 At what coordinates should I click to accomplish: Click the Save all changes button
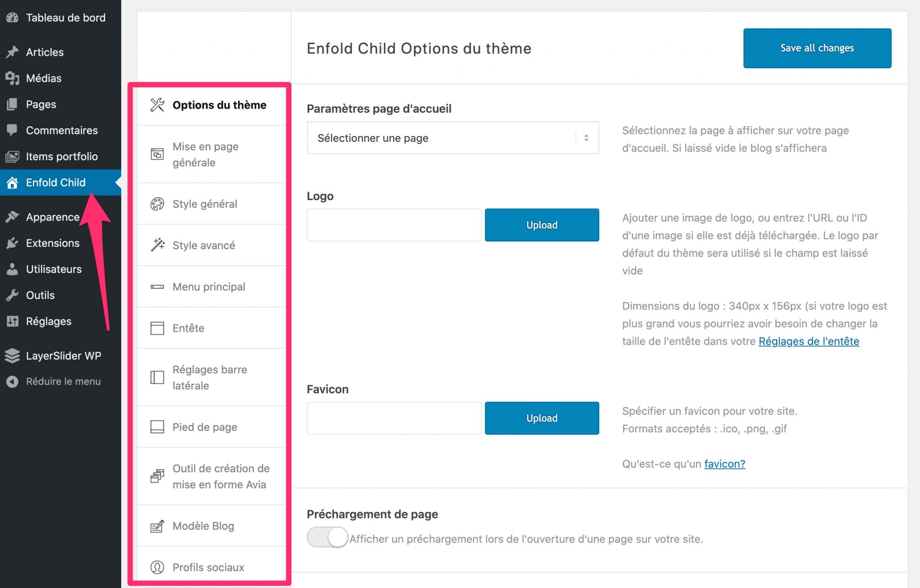click(x=817, y=48)
